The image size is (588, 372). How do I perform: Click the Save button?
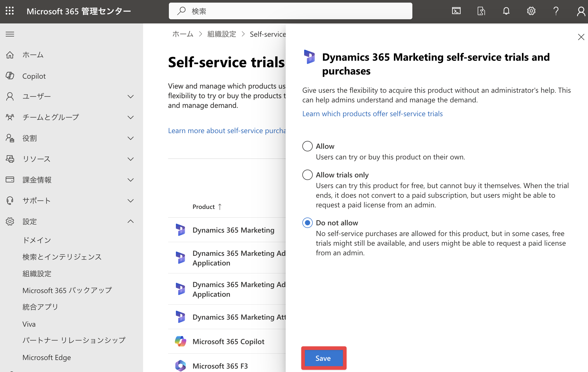pyautogui.click(x=324, y=358)
